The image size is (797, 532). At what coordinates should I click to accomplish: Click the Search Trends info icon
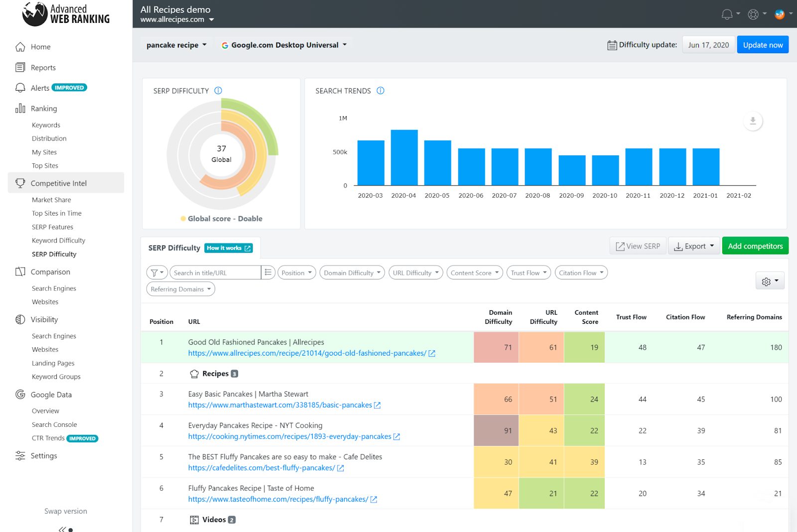point(381,91)
